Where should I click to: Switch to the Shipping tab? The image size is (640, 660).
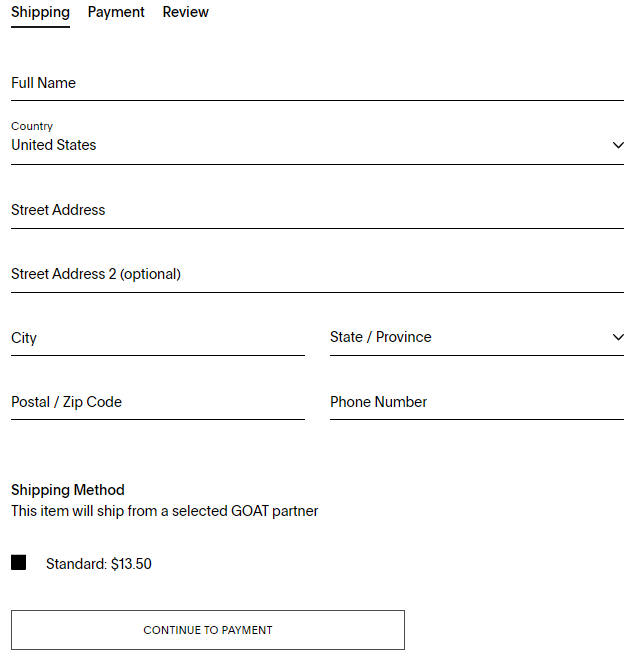point(40,12)
